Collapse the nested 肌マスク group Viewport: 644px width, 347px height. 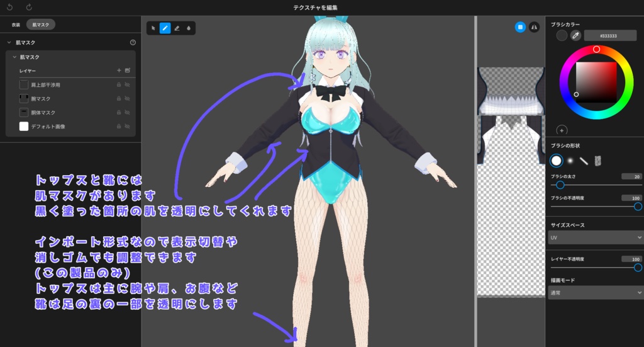14,57
